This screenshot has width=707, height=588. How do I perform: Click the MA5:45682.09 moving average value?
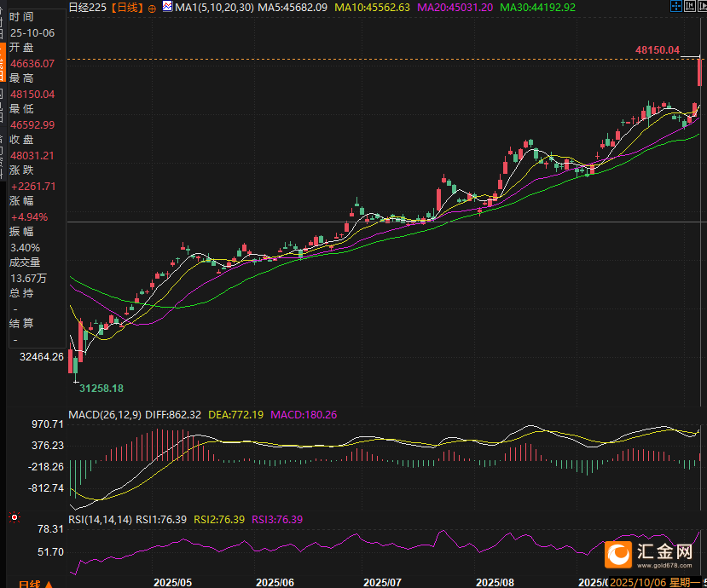pyautogui.click(x=293, y=8)
